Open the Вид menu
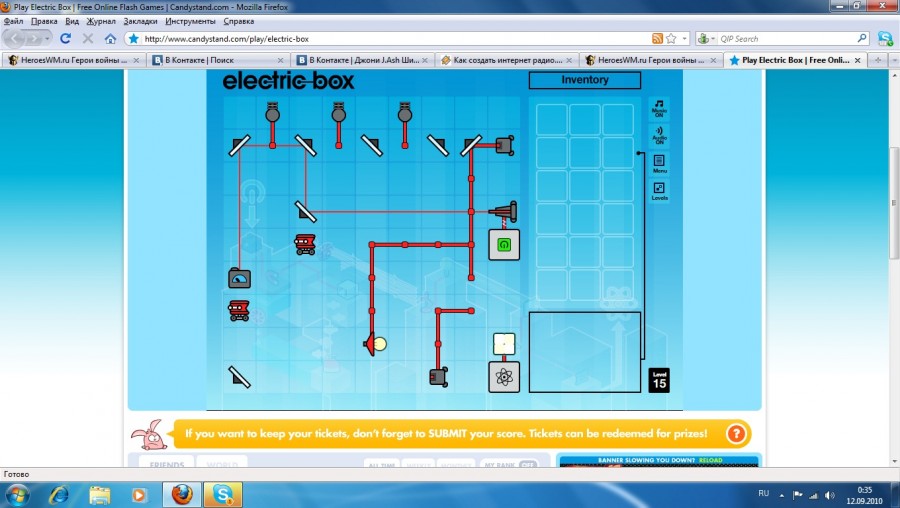The height and width of the screenshot is (508, 900). click(x=72, y=21)
